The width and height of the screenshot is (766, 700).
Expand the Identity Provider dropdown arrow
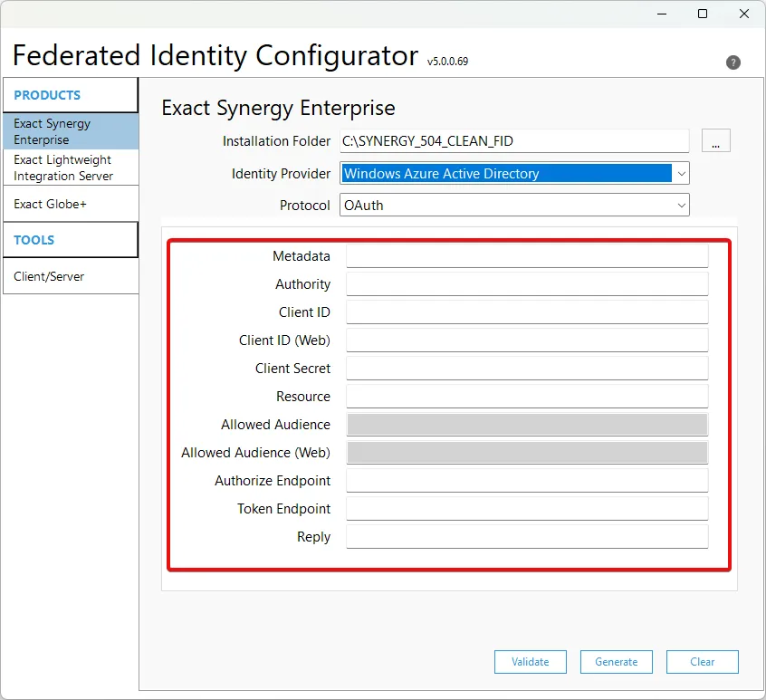(681, 173)
